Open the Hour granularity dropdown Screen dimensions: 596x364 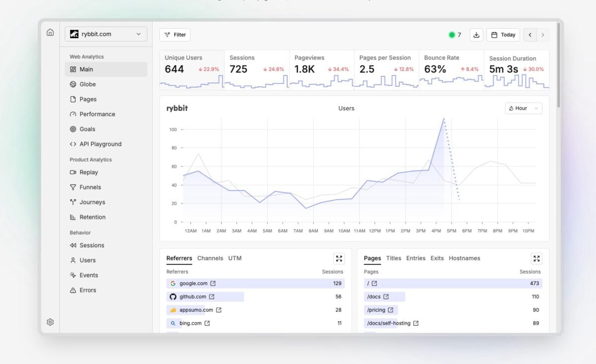coord(523,108)
